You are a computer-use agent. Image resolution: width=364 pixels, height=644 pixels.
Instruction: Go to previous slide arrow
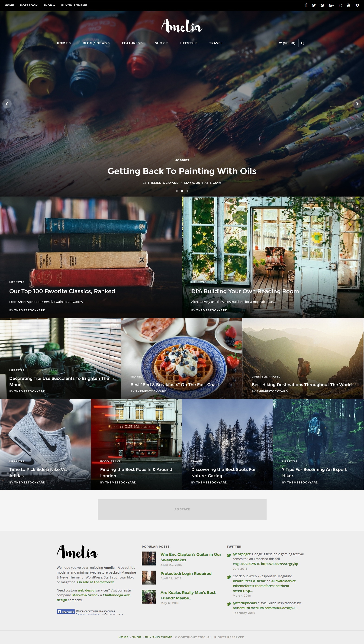tap(7, 104)
